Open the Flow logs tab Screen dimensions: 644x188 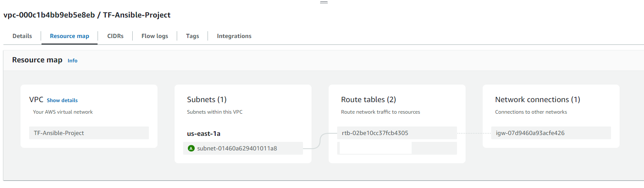pos(154,36)
